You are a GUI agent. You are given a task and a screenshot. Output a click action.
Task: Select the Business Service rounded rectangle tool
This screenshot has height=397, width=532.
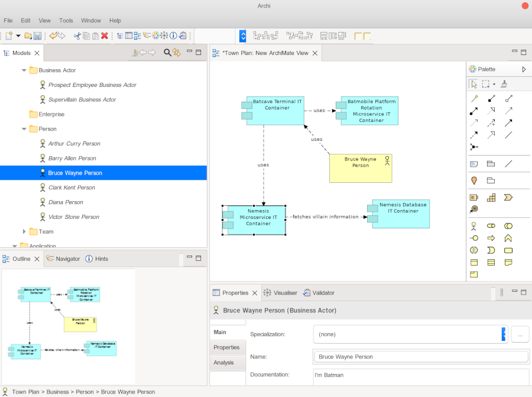(508, 250)
